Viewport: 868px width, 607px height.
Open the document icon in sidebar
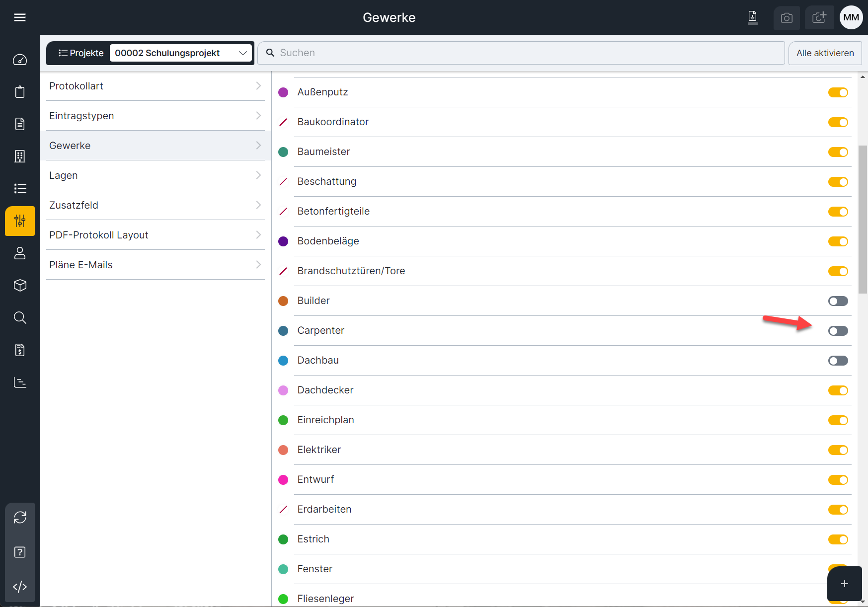point(20,124)
